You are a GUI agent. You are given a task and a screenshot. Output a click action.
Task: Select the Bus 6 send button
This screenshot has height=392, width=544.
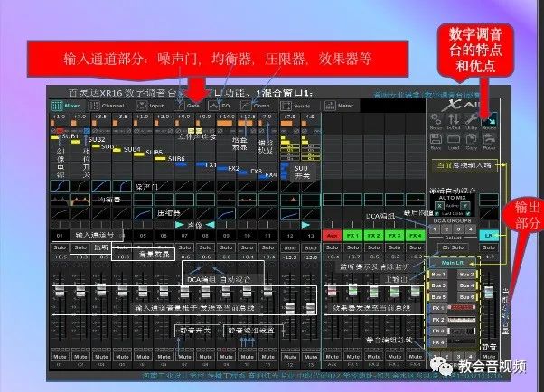[x=466, y=297]
